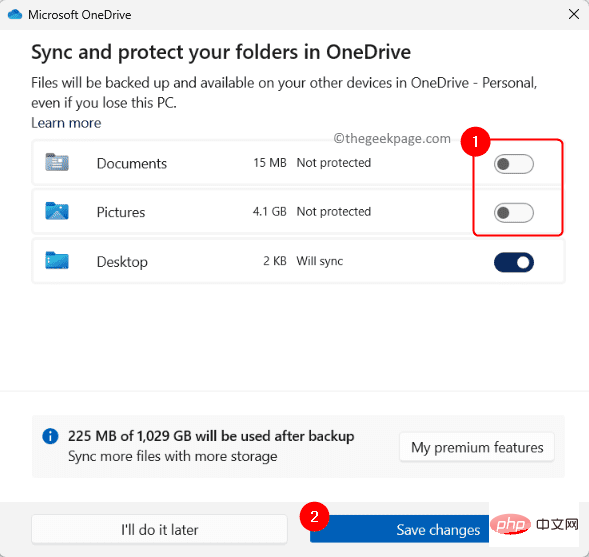Click the 225 MB of 1,029 GB message

211,436
